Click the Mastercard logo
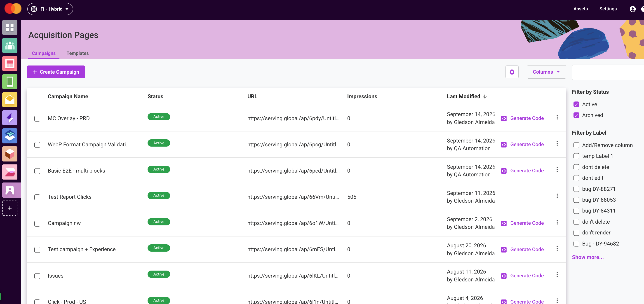The width and height of the screenshot is (644, 304). pos(13,9)
